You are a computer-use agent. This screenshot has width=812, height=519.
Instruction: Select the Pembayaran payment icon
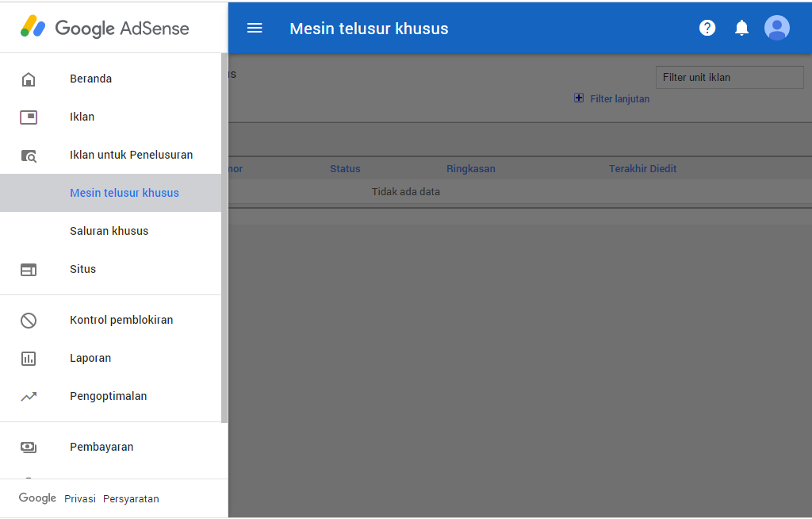[x=29, y=447]
